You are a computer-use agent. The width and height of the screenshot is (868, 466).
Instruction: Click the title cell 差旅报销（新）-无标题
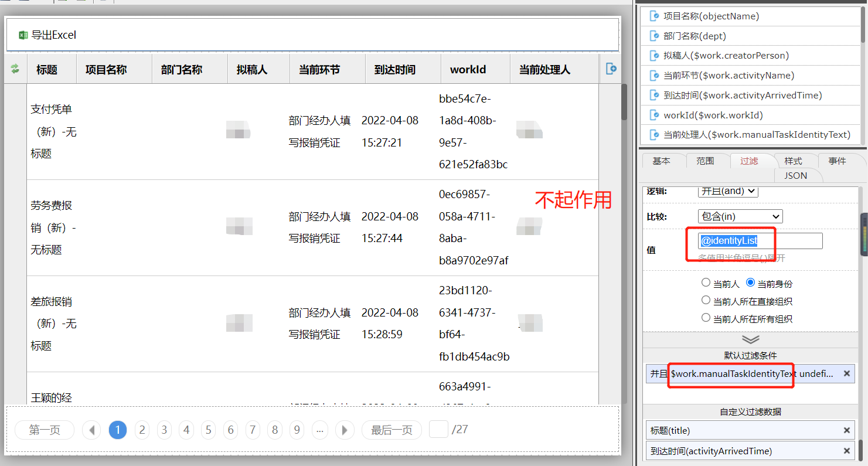54,324
